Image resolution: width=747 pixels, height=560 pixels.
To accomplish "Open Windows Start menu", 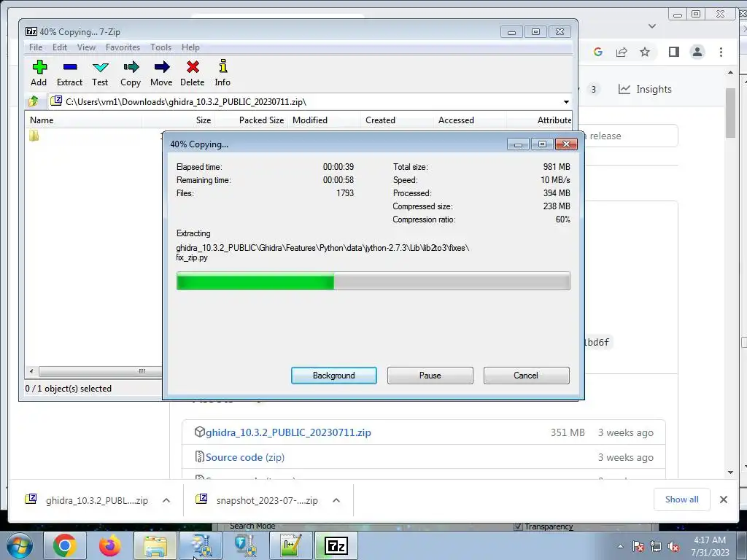I will pos(20,545).
